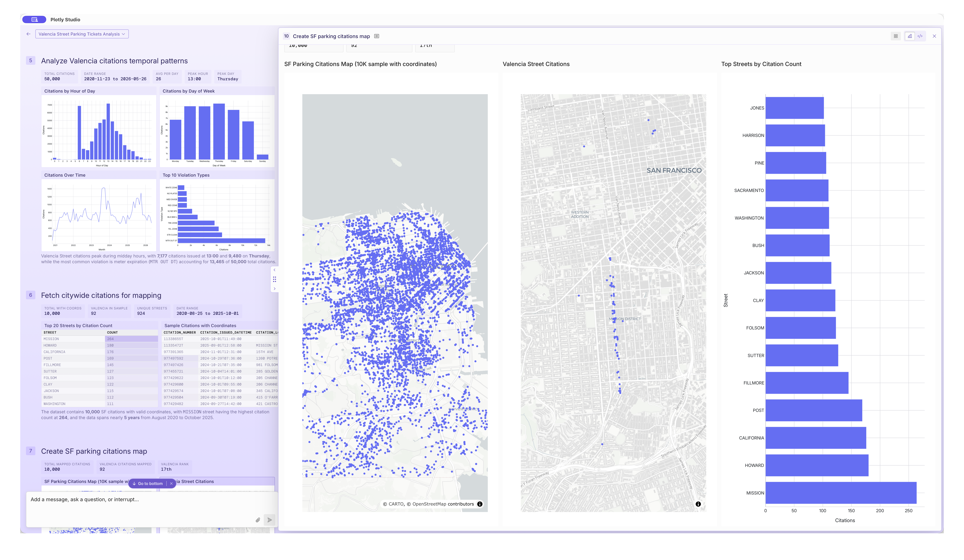
Task: Click the Valencia Street Citations map title
Action: pos(536,64)
